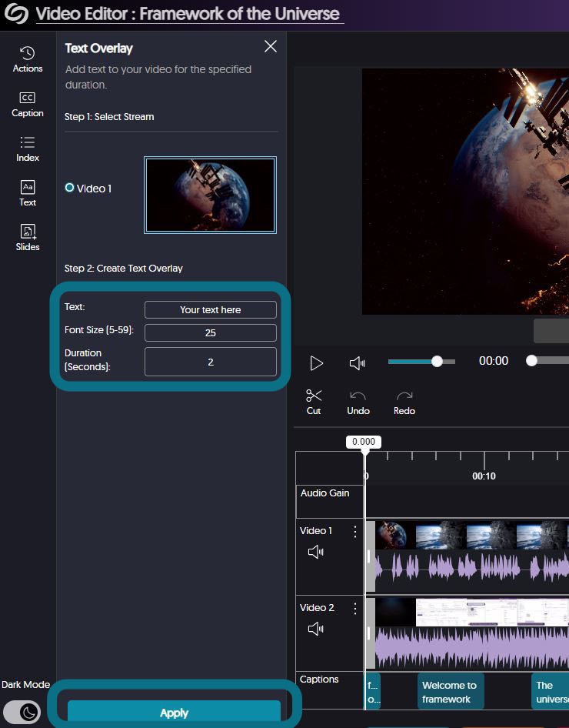Undo the last edit
This screenshot has width=569, height=728.
358,402
